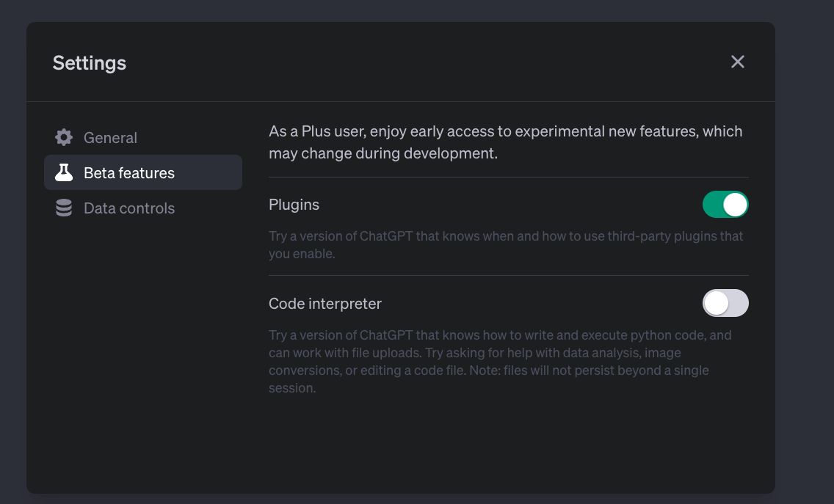834x504 pixels.
Task: Disable the Plugins toggle
Action: pyautogui.click(x=725, y=204)
